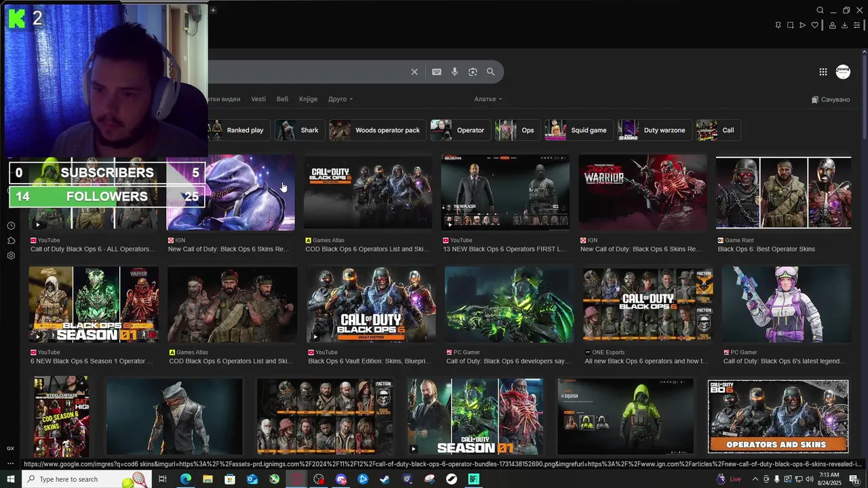868x488 pixels.
Task: Click the Google search input field
Action: [309, 72]
